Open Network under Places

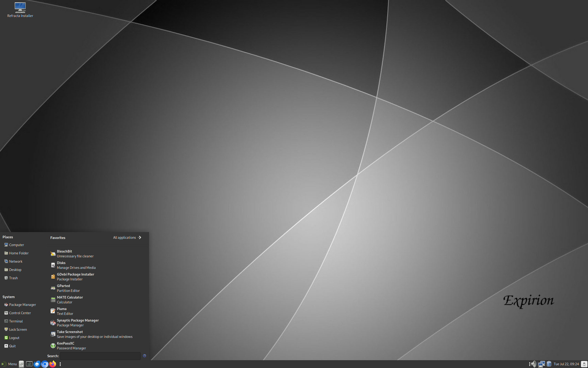(13, 262)
